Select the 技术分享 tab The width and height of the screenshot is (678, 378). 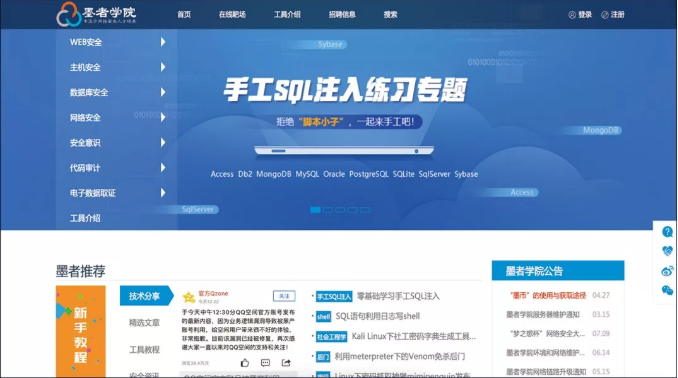pos(147,296)
